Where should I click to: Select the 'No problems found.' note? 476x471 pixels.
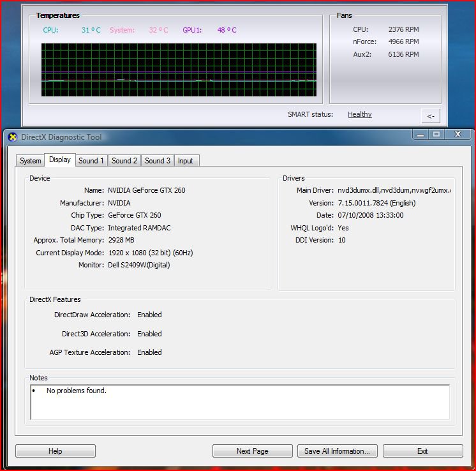click(77, 391)
